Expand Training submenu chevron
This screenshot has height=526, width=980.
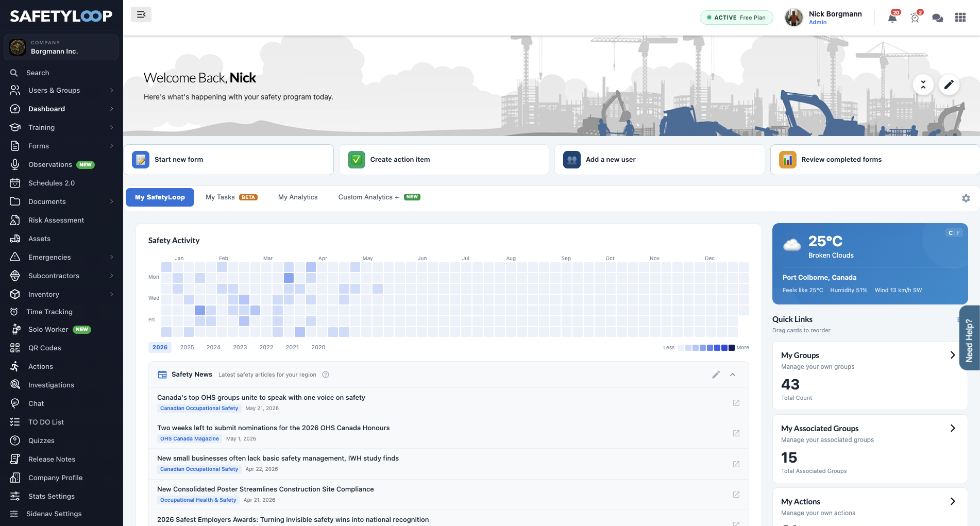pos(111,127)
